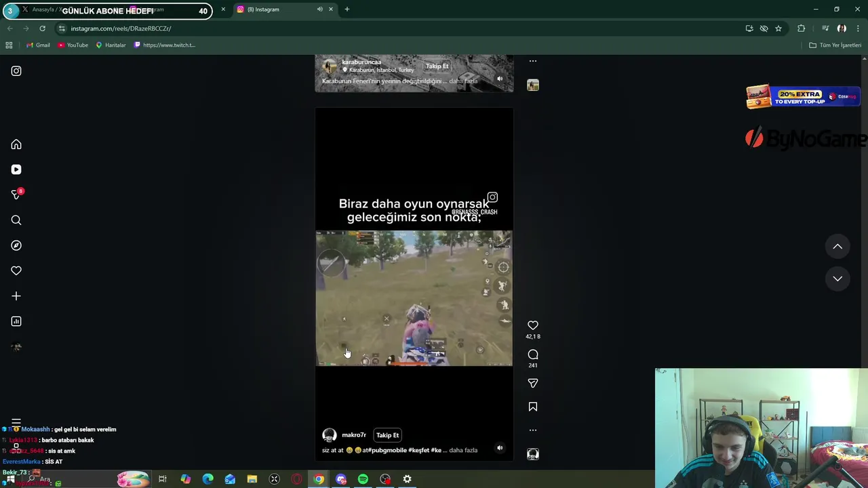Open Explore compass icon in sidebar

coord(16,245)
